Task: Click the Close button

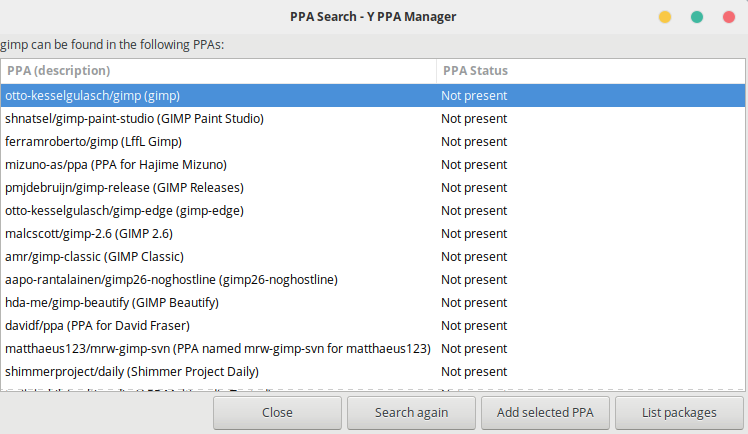Action: [277, 413]
